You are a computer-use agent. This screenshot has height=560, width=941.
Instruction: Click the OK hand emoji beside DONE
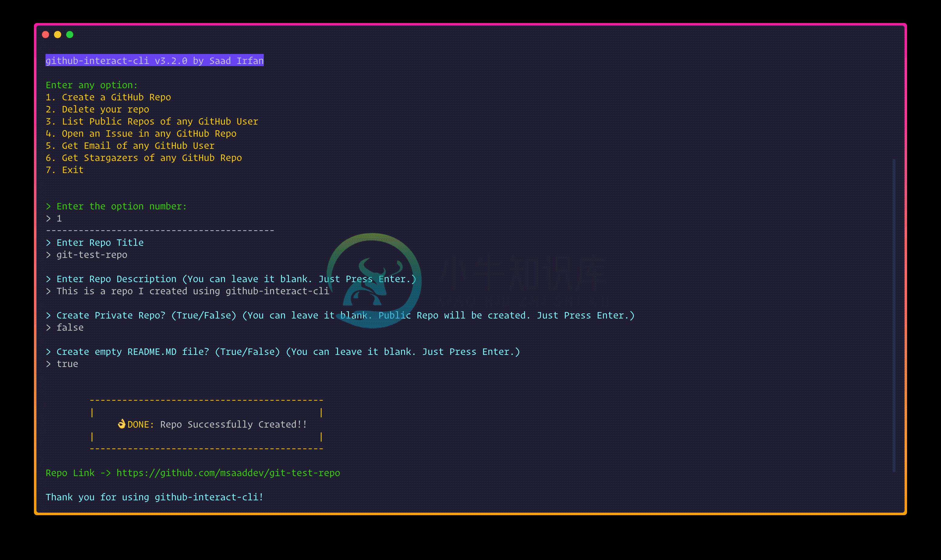point(121,424)
